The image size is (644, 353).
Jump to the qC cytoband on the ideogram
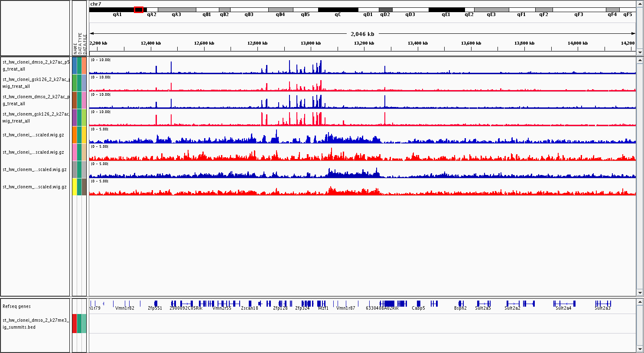click(x=338, y=10)
